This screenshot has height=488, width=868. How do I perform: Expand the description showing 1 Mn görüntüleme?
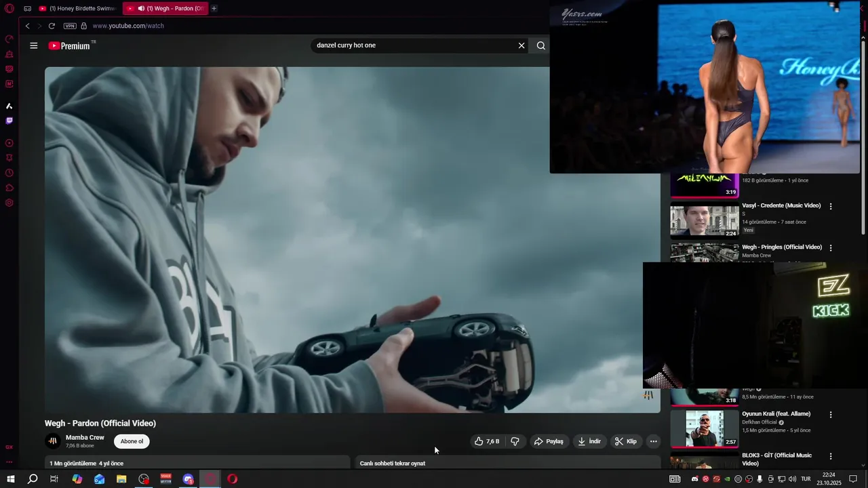(x=197, y=463)
